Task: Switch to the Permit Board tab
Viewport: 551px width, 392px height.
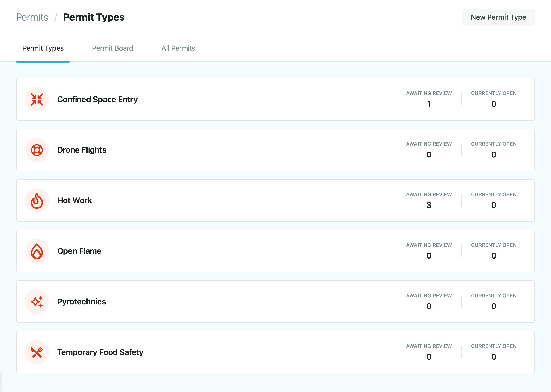Action: click(112, 48)
